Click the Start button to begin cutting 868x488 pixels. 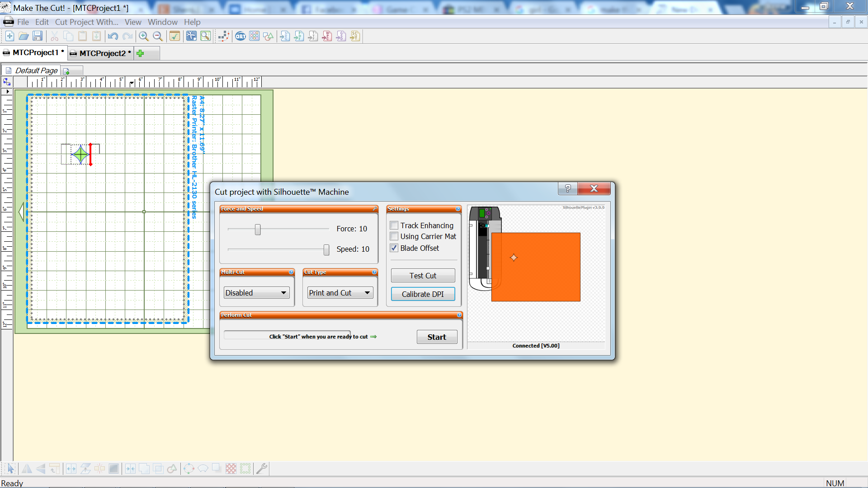click(437, 337)
